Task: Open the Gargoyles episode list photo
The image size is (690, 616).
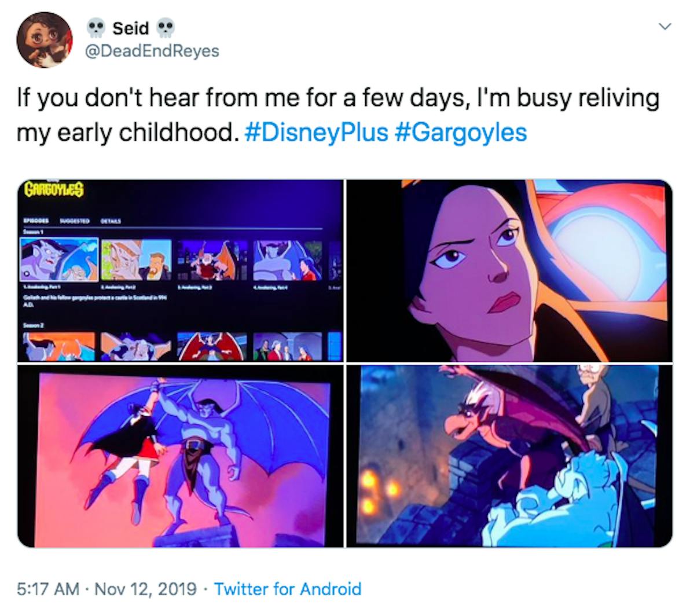Action: (x=180, y=270)
